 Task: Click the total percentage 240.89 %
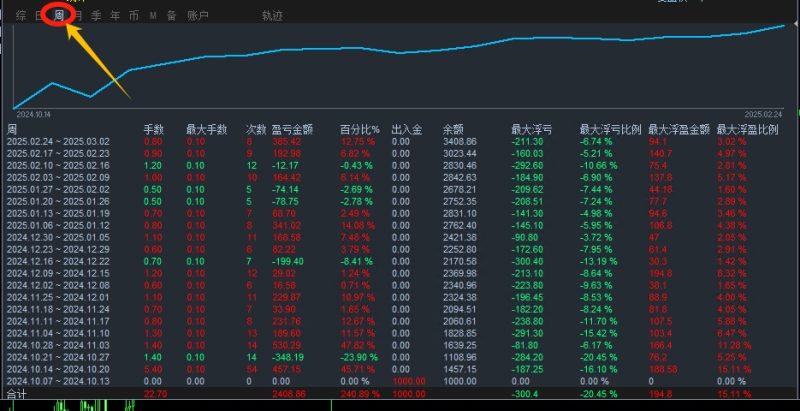pyautogui.click(x=360, y=394)
